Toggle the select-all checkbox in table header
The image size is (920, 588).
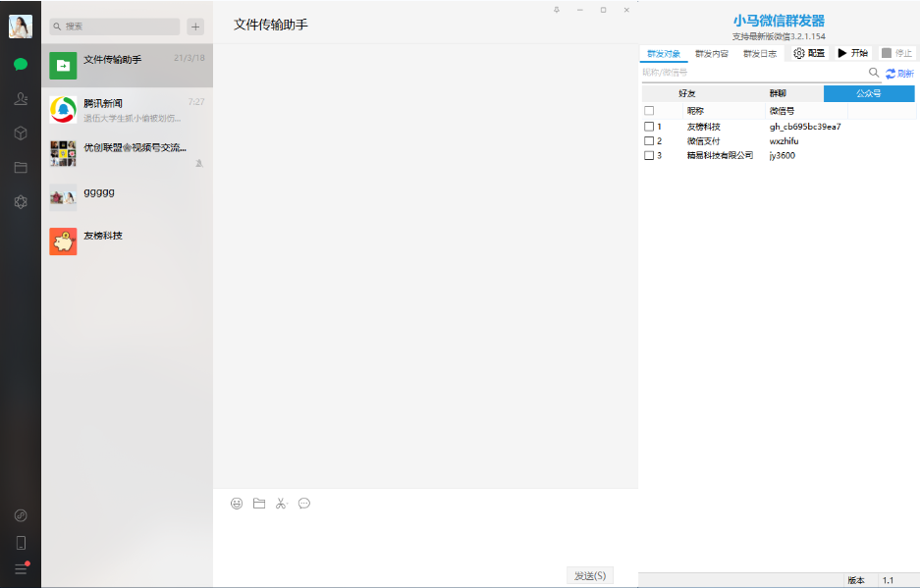[x=649, y=111]
